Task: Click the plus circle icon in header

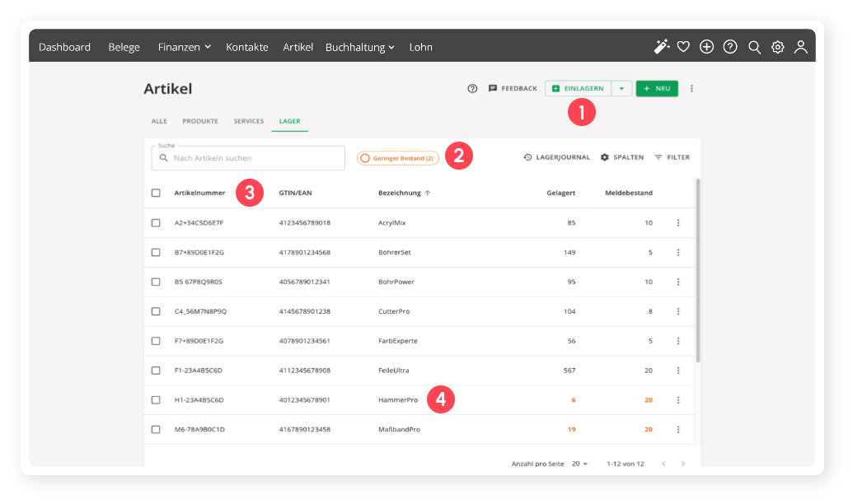Action: (x=706, y=47)
